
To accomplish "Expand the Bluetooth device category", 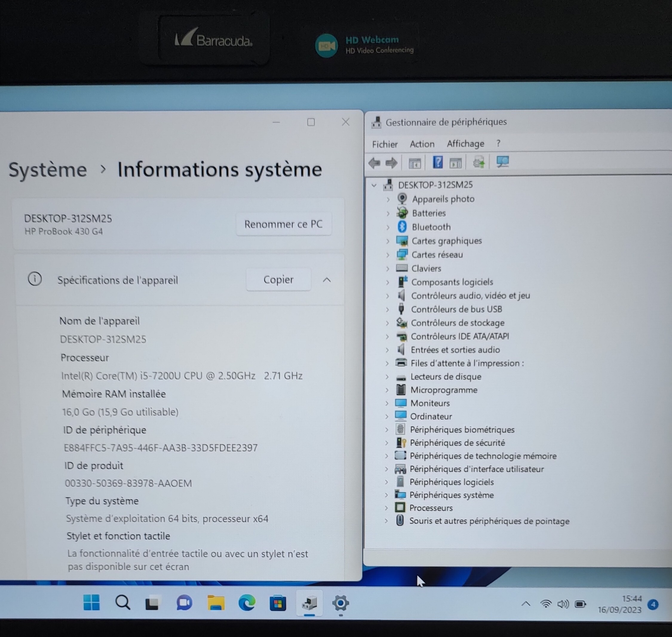I will click(x=388, y=227).
